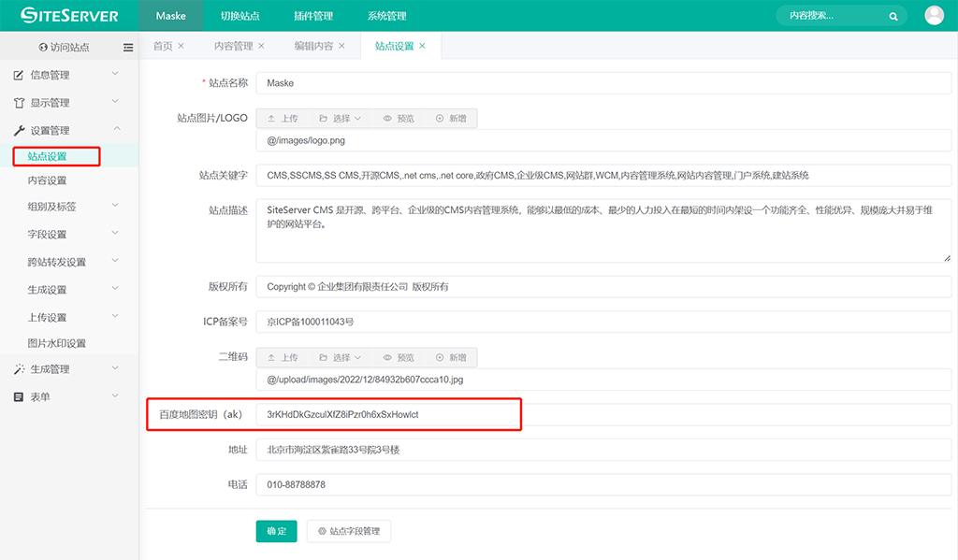Close the 站点设置 tab
This screenshot has height=560, width=958.
pyautogui.click(x=422, y=46)
